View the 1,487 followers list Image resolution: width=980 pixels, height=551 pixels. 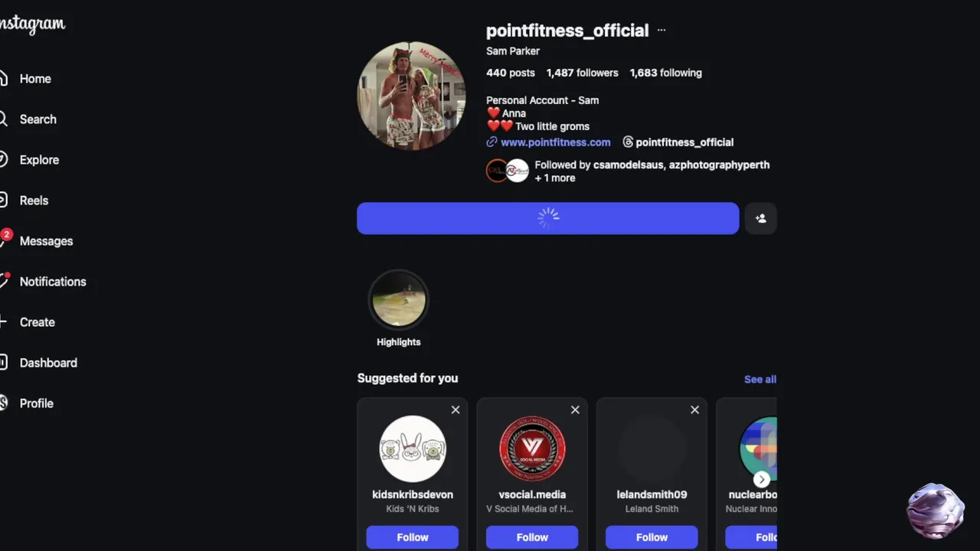pos(582,73)
